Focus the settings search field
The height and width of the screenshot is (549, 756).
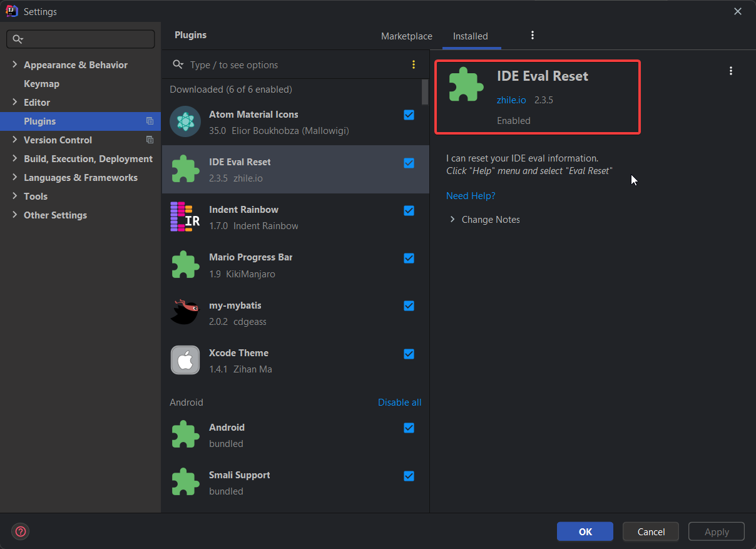80,39
